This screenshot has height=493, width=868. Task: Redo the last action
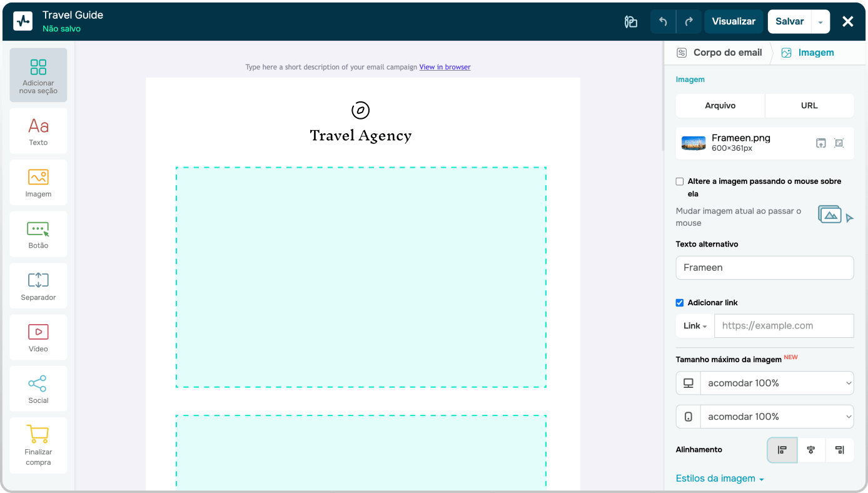(x=689, y=21)
